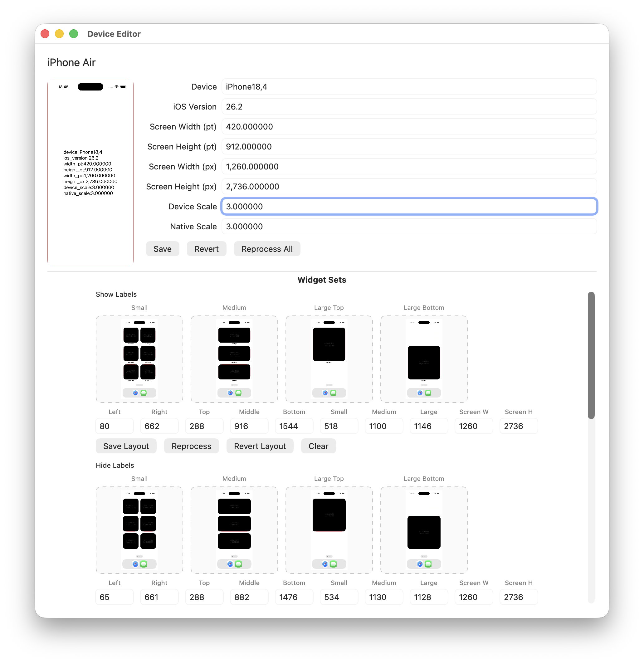Click Save Layout button
Screen dimensions: 644x664
point(126,446)
